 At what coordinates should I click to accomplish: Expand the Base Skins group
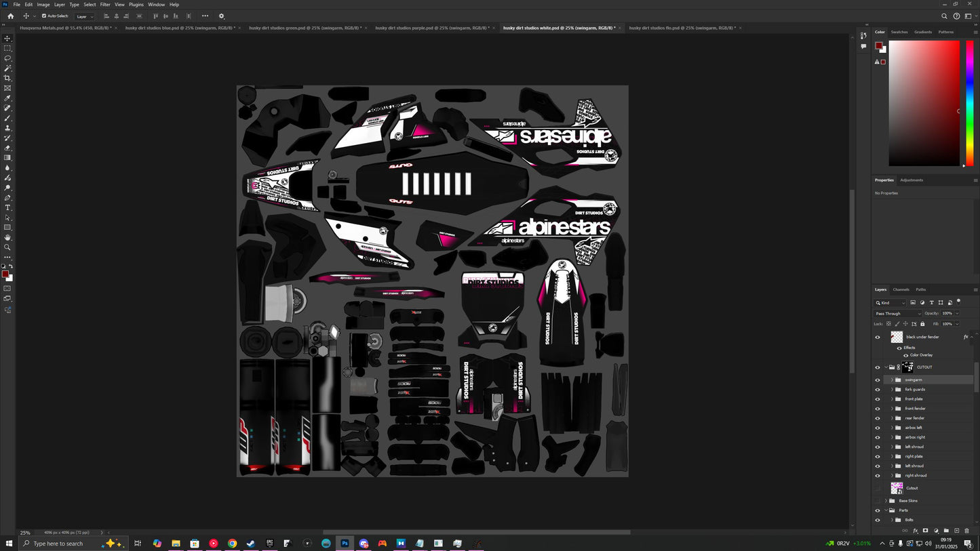point(886,501)
